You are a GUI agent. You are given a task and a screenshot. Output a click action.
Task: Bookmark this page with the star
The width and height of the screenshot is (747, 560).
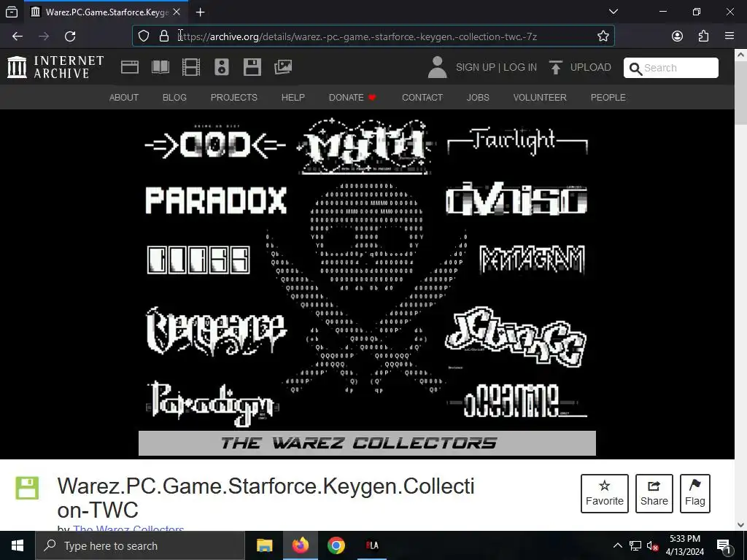pos(603,36)
